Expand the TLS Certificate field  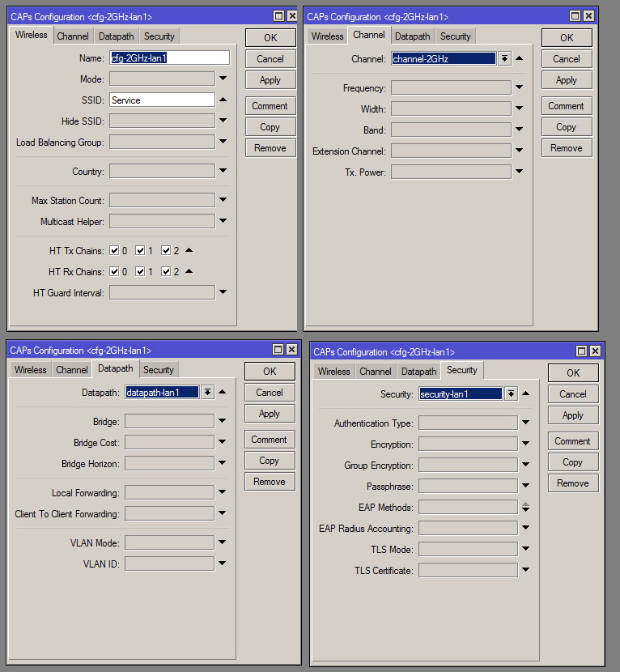pyautogui.click(x=526, y=569)
